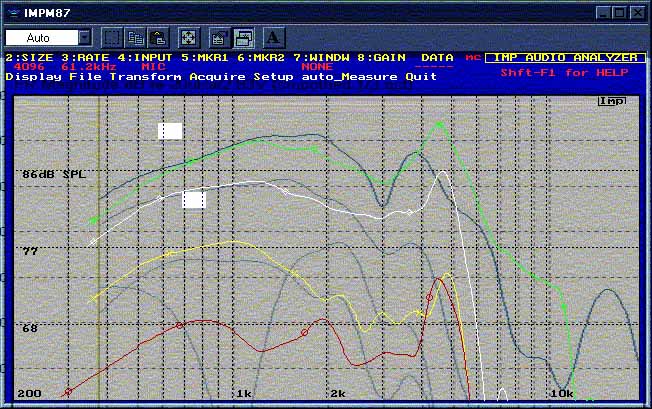Open the Properties toolbar icon
This screenshot has width=652, height=409.
click(x=219, y=38)
